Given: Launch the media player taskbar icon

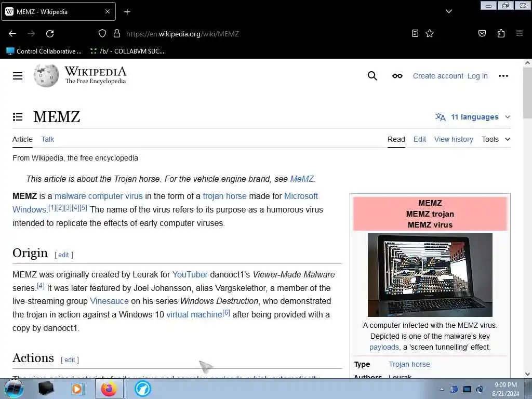Looking at the screenshot, I should point(77,389).
